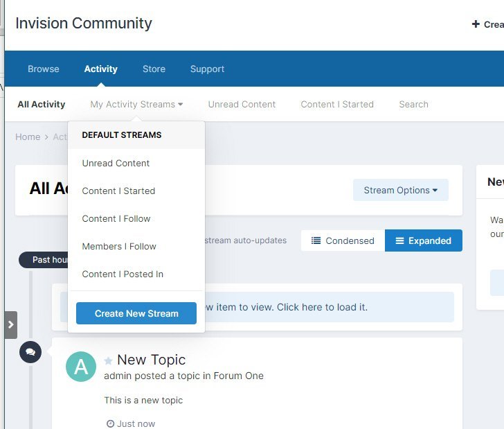Open the New Topic title link
The width and height of the screenshot is (504, 429).
coord(151,360)
